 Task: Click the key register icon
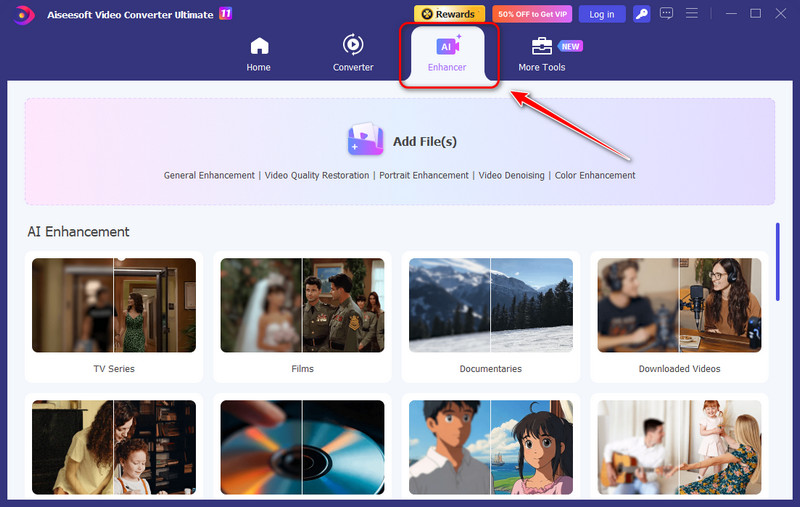643,14
